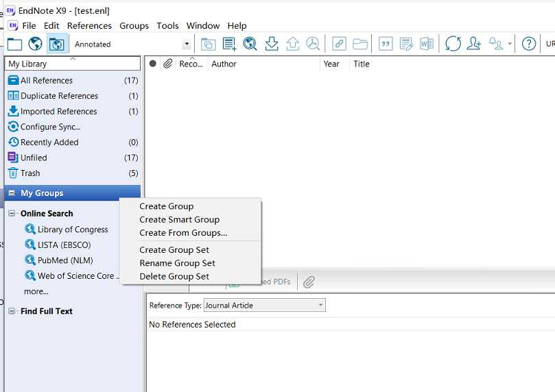This screenshot has height=392, width=555.
Task: Open the Groups menu
Action: pyautogui.click(x=134, y=26)
